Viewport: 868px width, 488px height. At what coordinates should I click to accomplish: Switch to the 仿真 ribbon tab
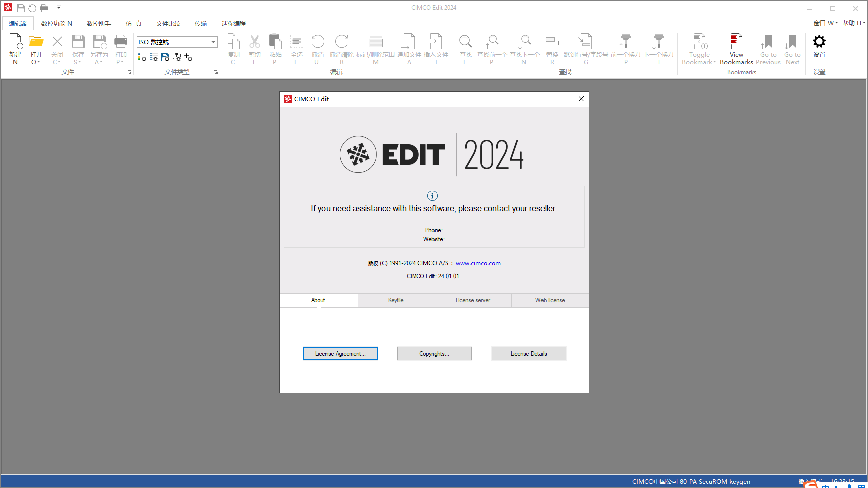[x=134, y=23]
